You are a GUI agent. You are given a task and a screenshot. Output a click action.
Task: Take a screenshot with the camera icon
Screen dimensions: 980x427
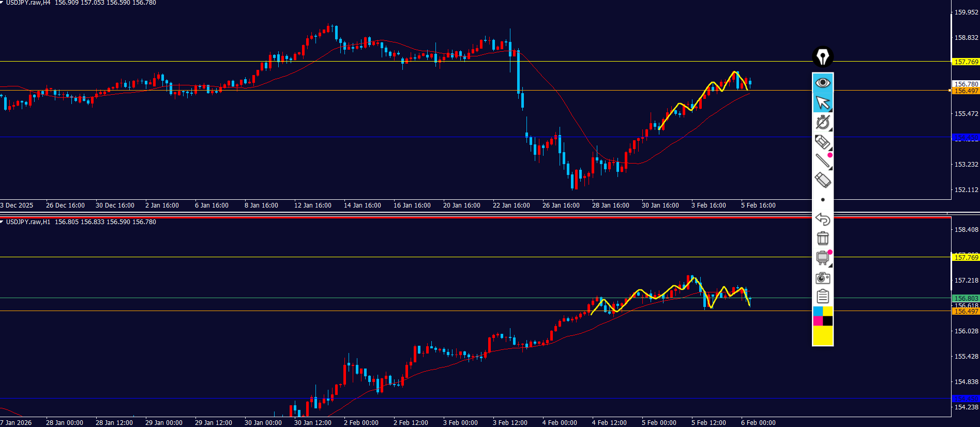coord(822,278)
